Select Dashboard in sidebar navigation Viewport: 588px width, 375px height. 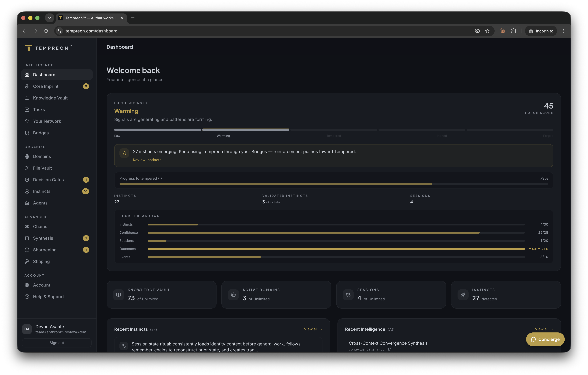57,75
